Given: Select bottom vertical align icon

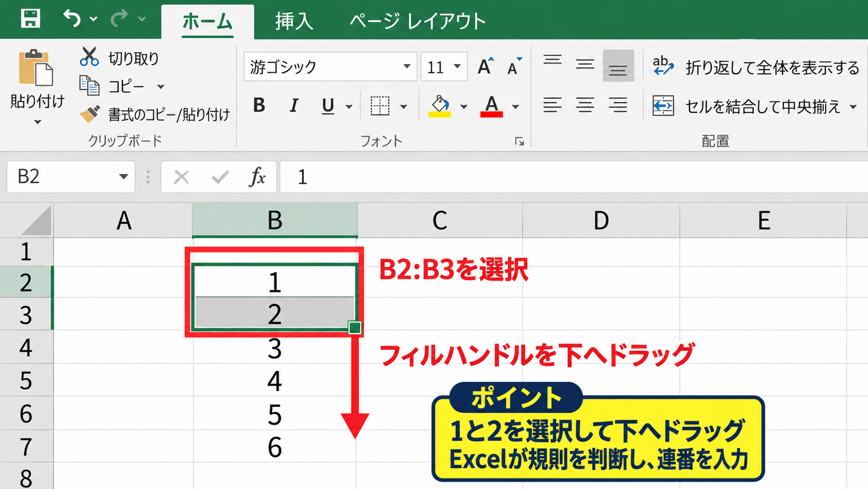Looking at the screenshot, I should (x=618, y=66).
